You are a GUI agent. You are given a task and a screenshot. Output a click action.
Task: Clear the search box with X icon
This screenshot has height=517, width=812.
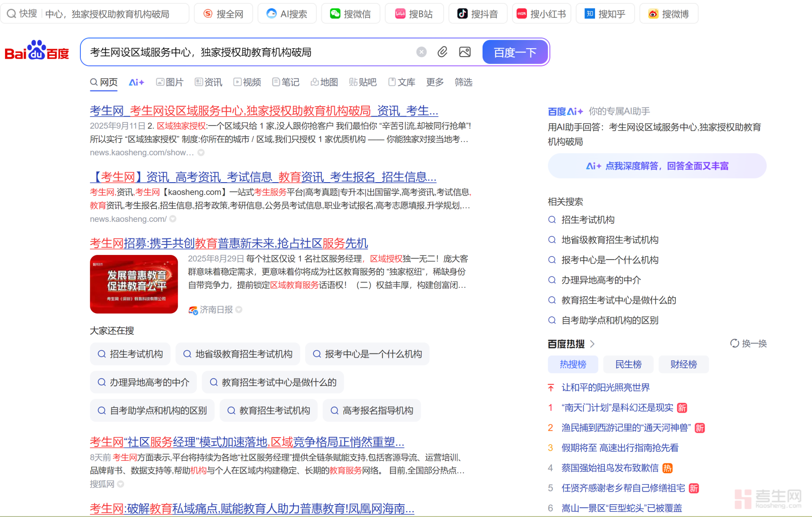[421, 52]
